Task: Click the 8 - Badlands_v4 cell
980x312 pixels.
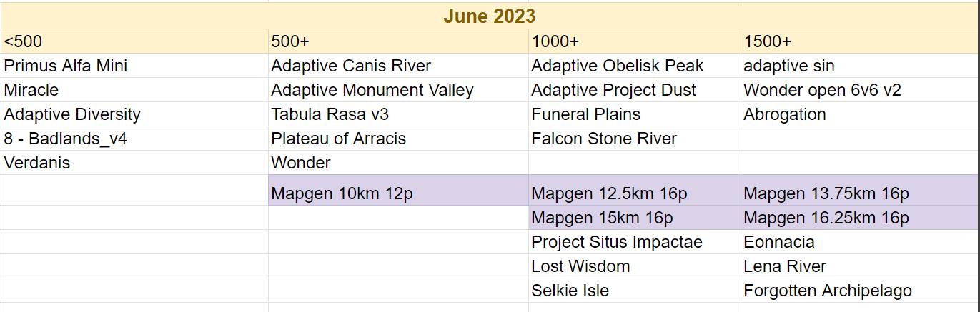Action: point(134,139)
